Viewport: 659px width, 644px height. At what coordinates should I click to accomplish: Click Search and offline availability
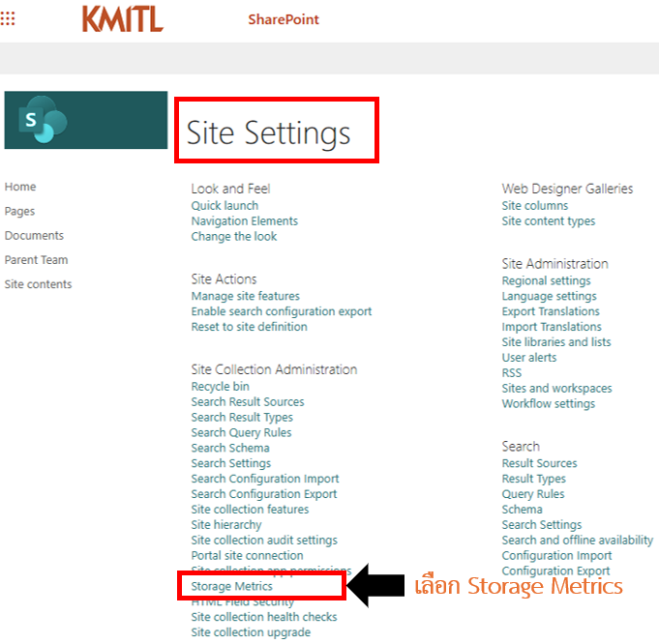click(577, 541)
